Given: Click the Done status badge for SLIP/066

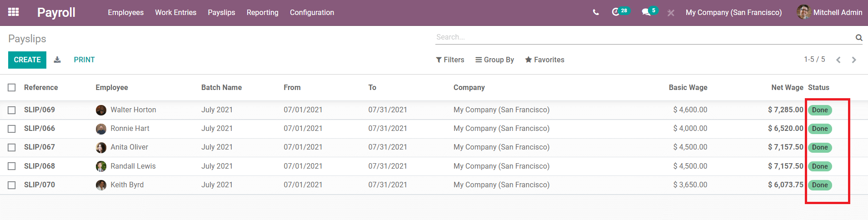Looking at the screenshot, I should (x=819, y=129).
